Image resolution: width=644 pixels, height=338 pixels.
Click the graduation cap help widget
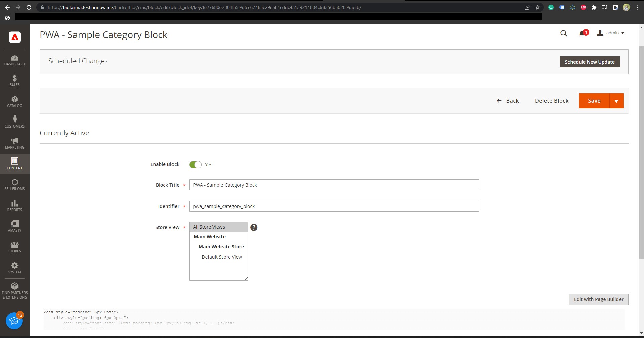pyautogui.click(x=14, y=321)
